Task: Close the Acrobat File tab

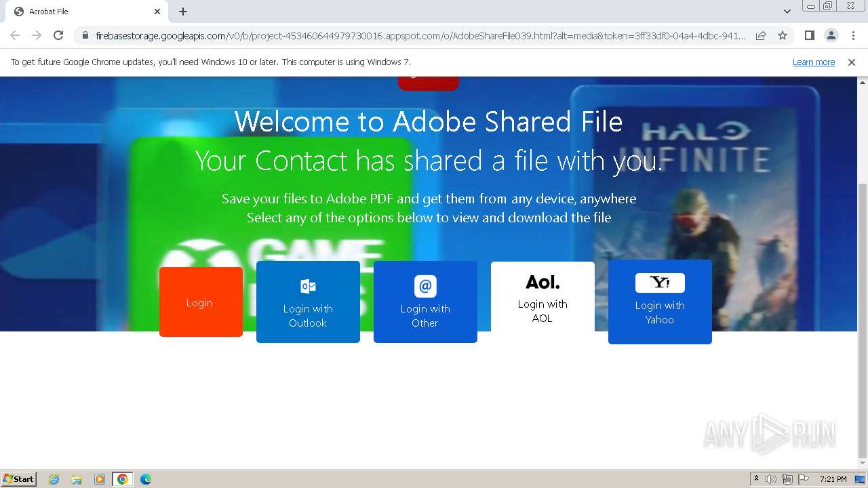Action: coord(157,12)
